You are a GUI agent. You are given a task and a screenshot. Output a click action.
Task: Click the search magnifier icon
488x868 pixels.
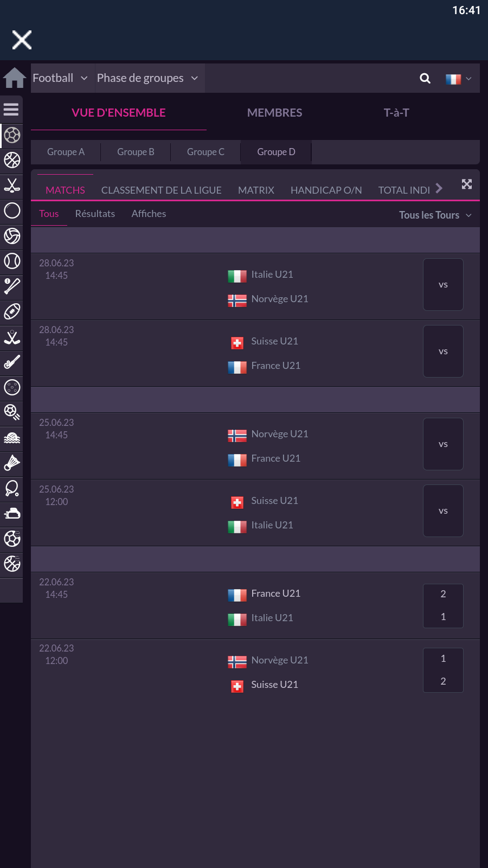tap(425, 79)
